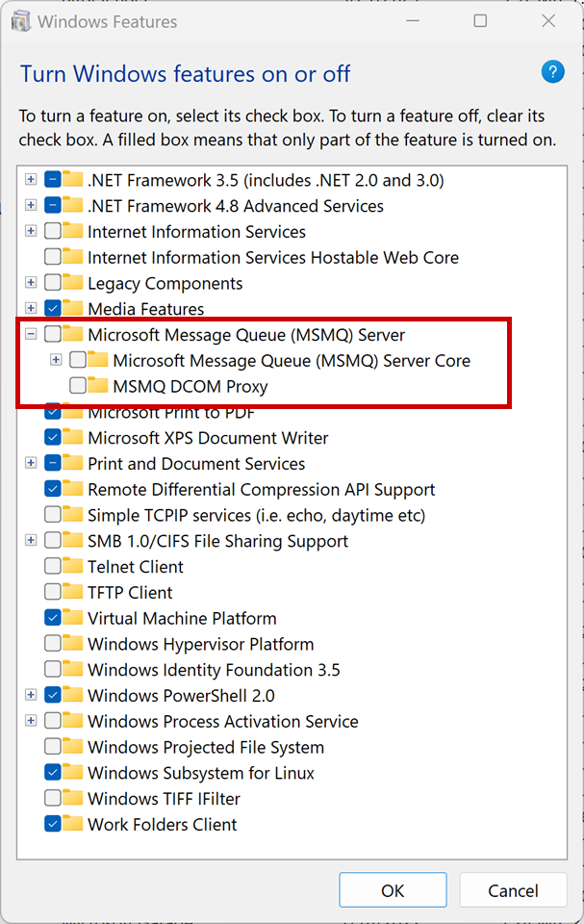The height and width of the screenshot is (924, 584).
Task: Click the folder icon beside Windows Hypervisor Platform
Action: coord(73,644)
